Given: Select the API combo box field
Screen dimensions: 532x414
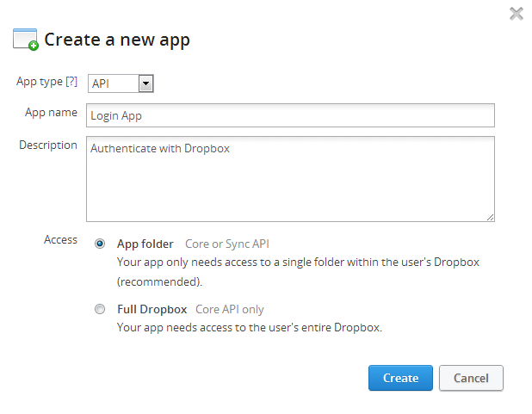Looking at the screenshot, I should click(121, 83).
